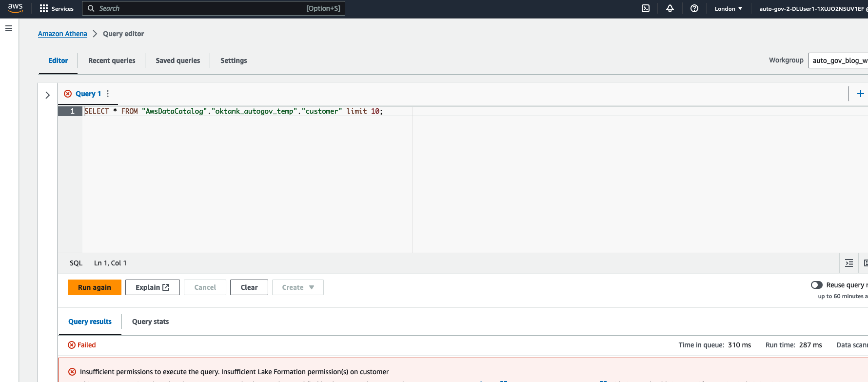The width and height of the screenshot is (868, 382).
Task: Switch to Recent queries tab
Action: click(x=112, y=60)
